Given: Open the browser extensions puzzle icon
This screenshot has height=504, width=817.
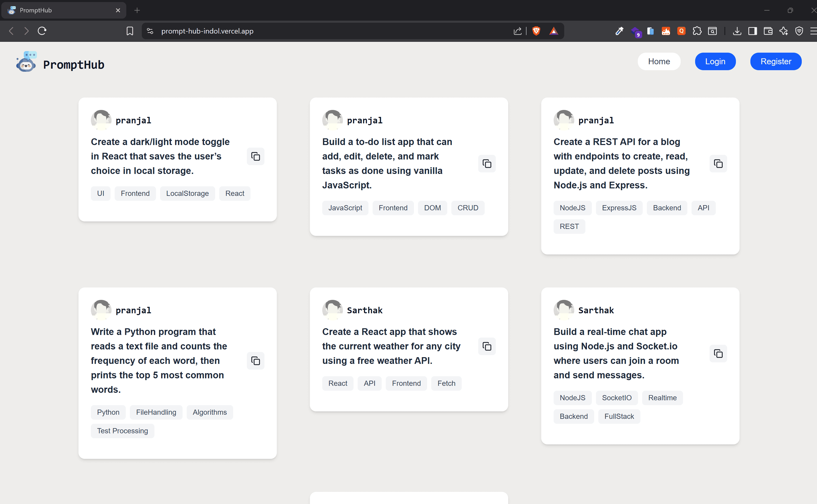Looking at the screenshot, I should point(697,31).
